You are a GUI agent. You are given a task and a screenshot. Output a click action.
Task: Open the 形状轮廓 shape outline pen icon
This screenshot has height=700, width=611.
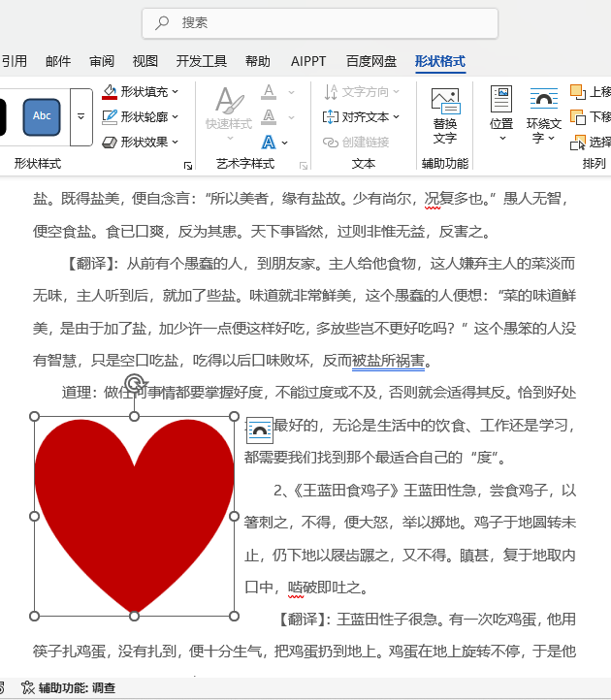point(110,117)
